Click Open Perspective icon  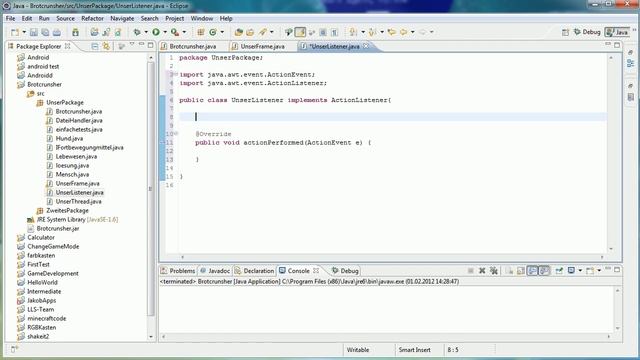click(565, 32)
